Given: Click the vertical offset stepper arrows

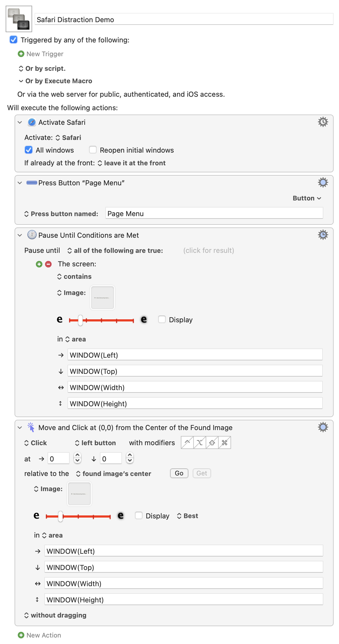Looking at the screenshot, I should click(x=130, y=458).
